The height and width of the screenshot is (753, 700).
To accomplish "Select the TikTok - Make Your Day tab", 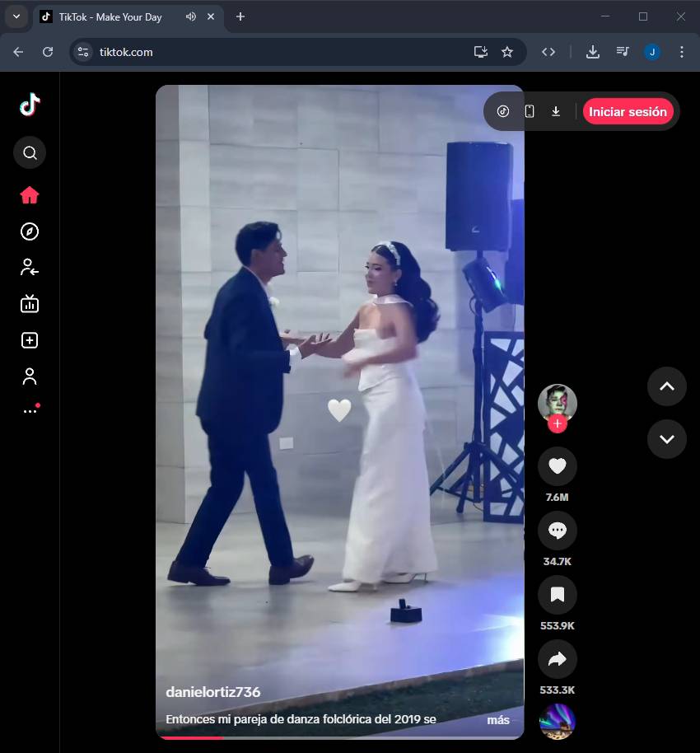I will [x=110, y=17].
